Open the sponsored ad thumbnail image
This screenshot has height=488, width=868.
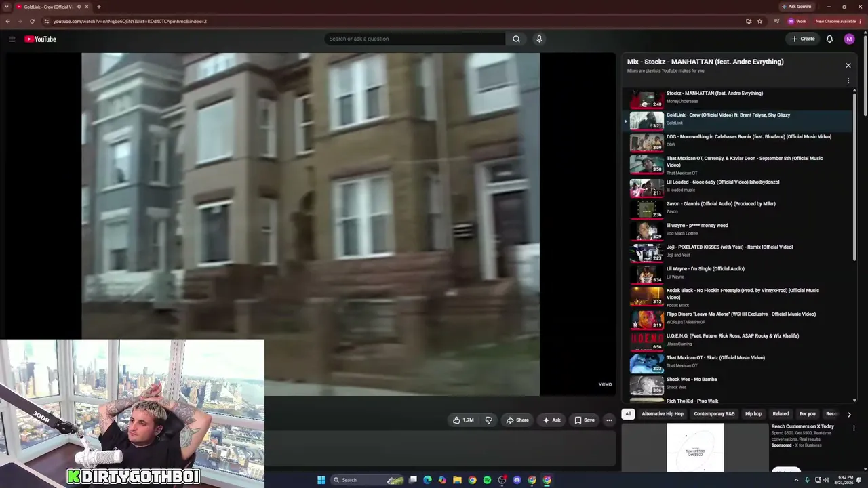(695, 447)
